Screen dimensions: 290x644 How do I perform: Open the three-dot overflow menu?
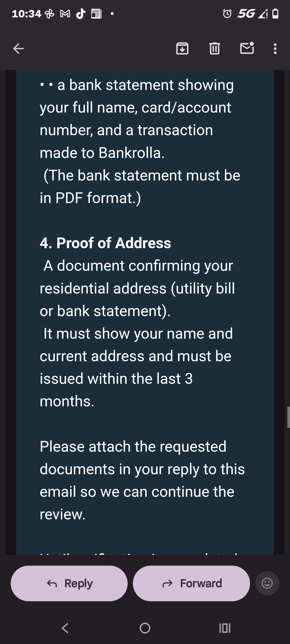point(275,48)
